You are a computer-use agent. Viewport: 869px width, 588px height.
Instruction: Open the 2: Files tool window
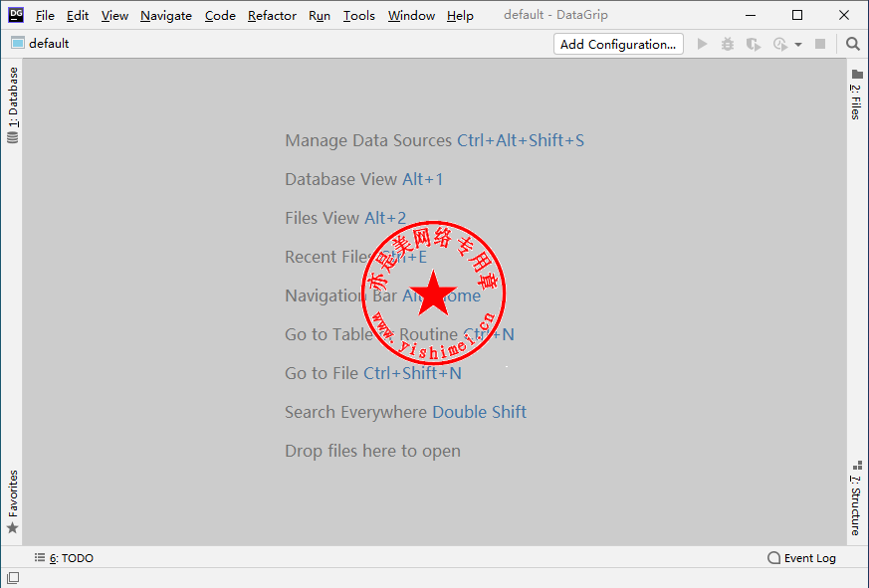[856, 95]
